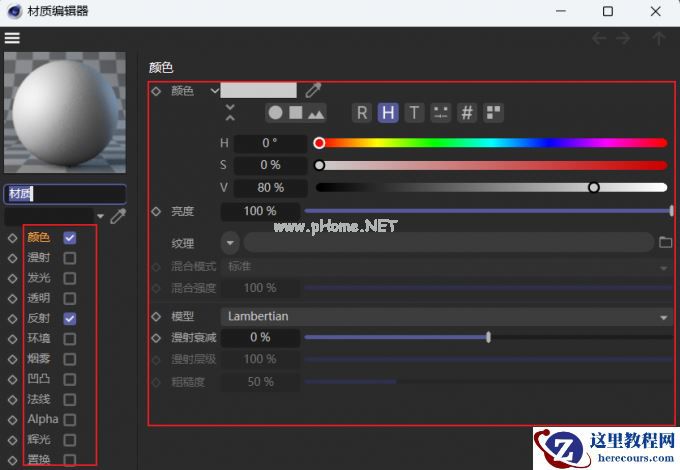Viewport: 680px width, 470px height.
Task: Navigate back with left arrow
Action: 599,39
